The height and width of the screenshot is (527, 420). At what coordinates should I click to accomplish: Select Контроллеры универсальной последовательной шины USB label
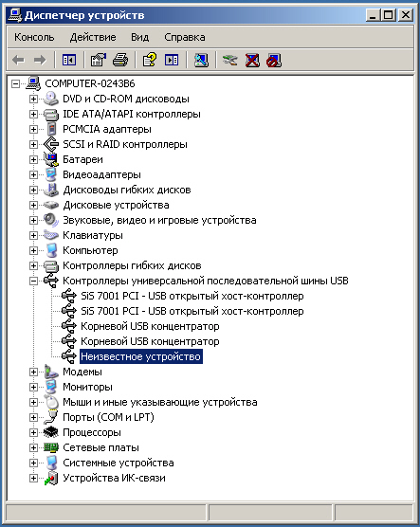[206, 281]
